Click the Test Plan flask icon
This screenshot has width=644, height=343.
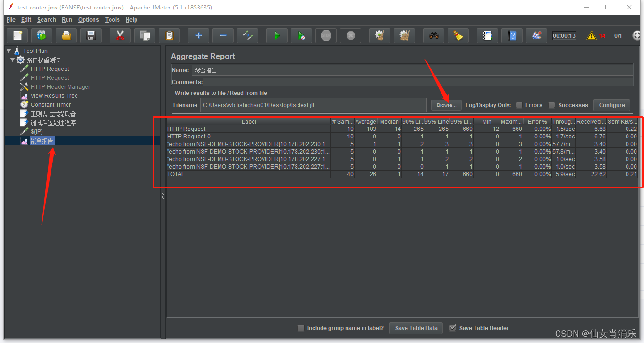tap(17, 51)
